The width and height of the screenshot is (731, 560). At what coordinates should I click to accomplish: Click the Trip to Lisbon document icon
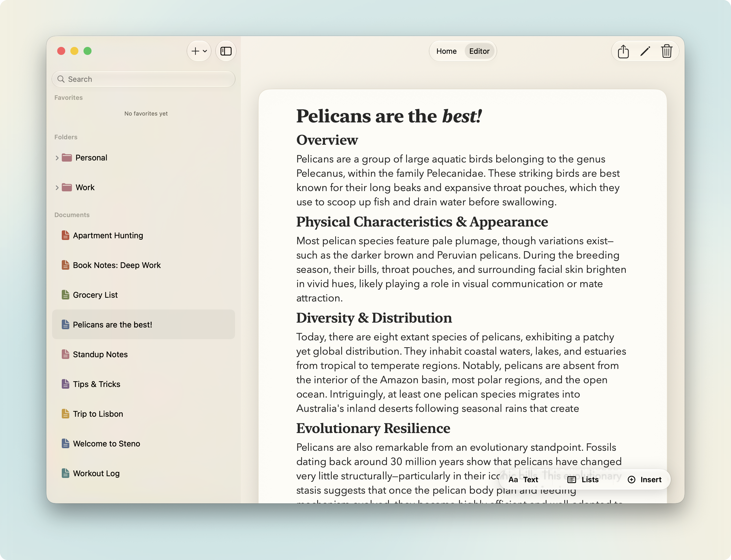pyautogui.click(x=66, y=414)
